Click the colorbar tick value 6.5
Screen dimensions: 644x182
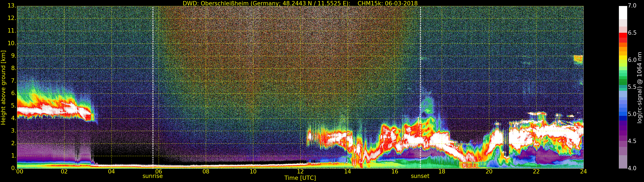point(632,33)
